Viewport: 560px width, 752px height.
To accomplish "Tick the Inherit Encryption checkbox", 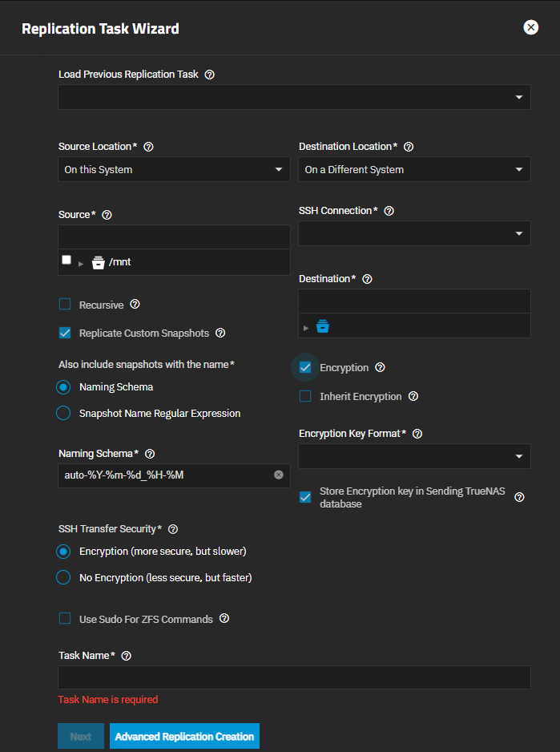I will [305, 396].
